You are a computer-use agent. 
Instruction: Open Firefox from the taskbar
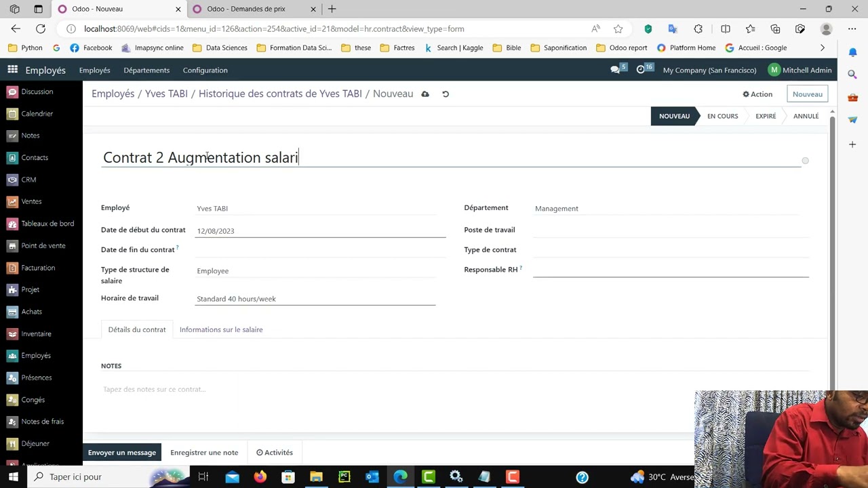pyautogui.click(x=260, y=476)
